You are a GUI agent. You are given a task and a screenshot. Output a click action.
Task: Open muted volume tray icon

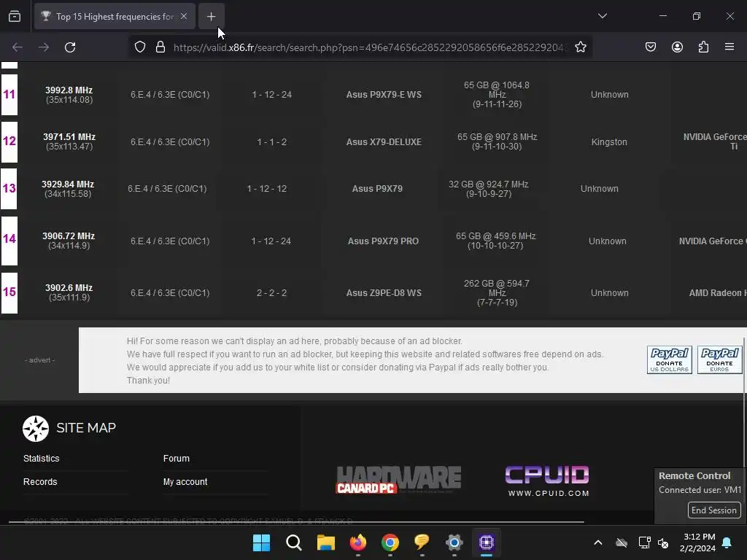(663, 542)
